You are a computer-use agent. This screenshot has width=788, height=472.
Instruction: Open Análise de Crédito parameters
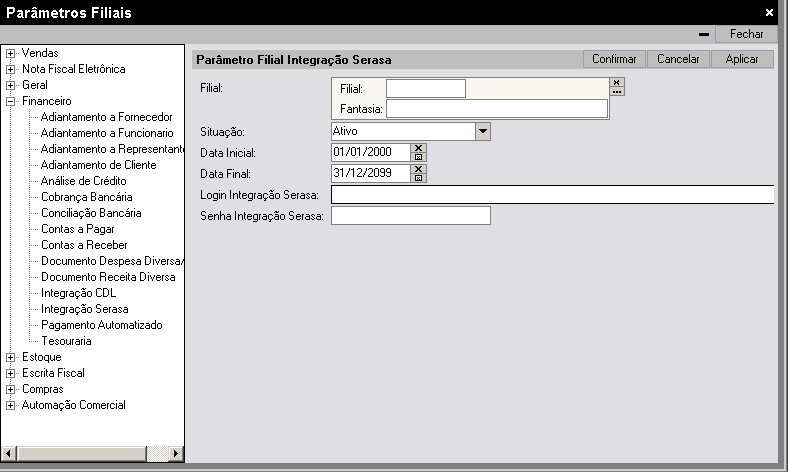click(x=83, y=181)
